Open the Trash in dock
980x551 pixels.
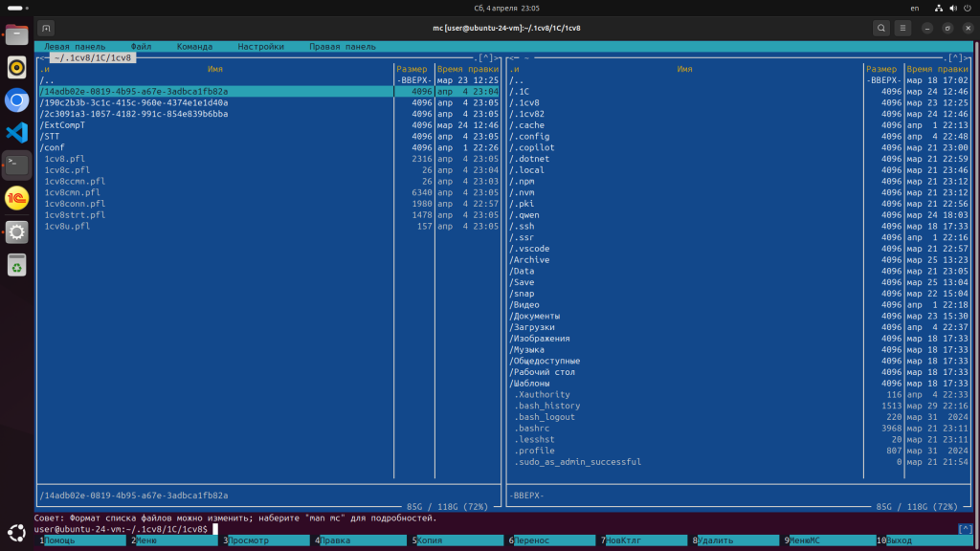point(16,265)
